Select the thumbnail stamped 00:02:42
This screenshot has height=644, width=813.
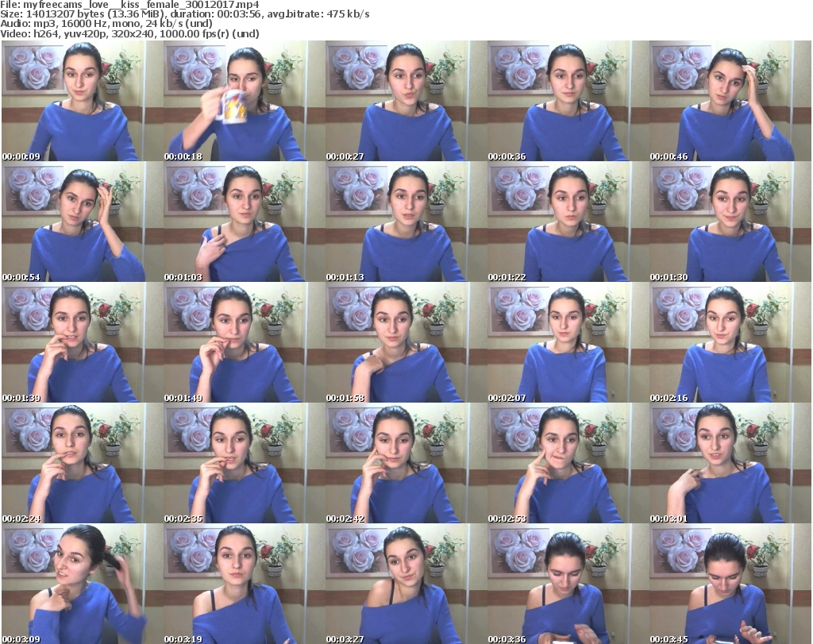(x=406, y=463)
